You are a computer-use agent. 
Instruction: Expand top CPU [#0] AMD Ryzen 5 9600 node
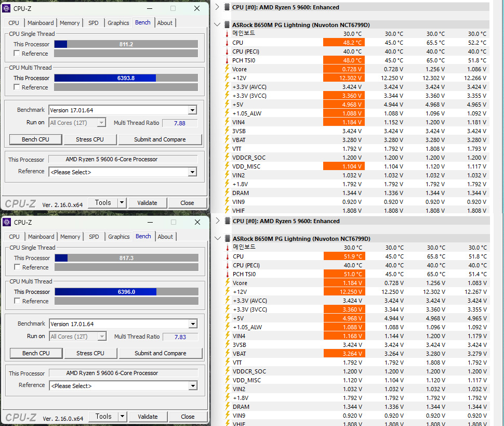[x=217, y=7]
